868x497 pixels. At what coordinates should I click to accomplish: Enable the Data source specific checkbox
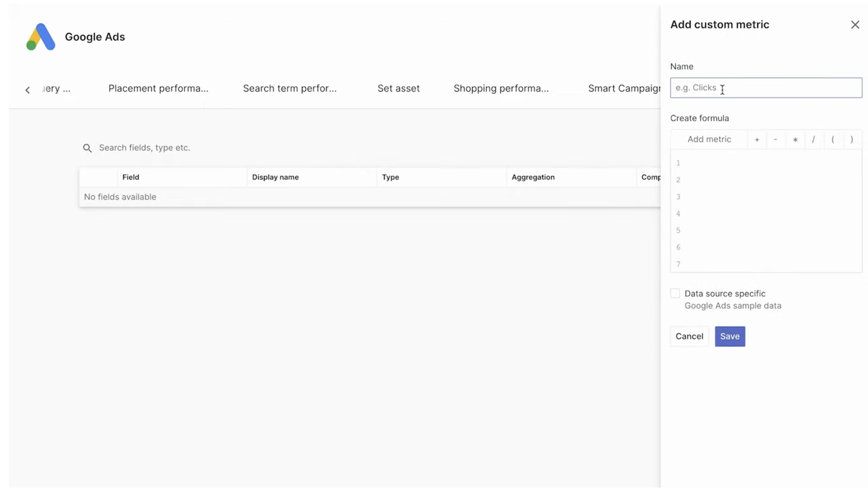675,293
